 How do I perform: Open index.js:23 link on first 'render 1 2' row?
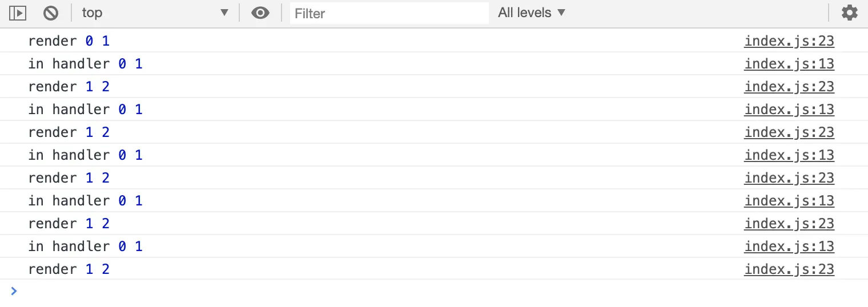[x=789, y=87]
